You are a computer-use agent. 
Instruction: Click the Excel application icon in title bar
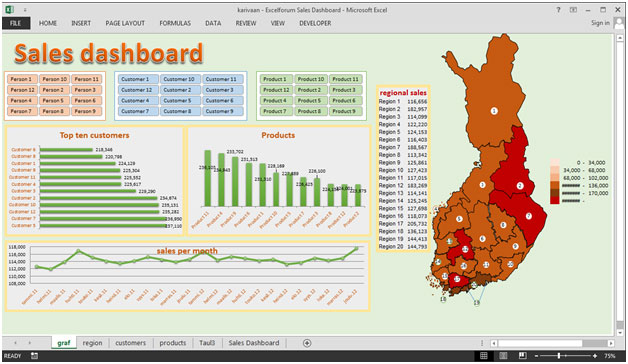[x=9, y=10]
